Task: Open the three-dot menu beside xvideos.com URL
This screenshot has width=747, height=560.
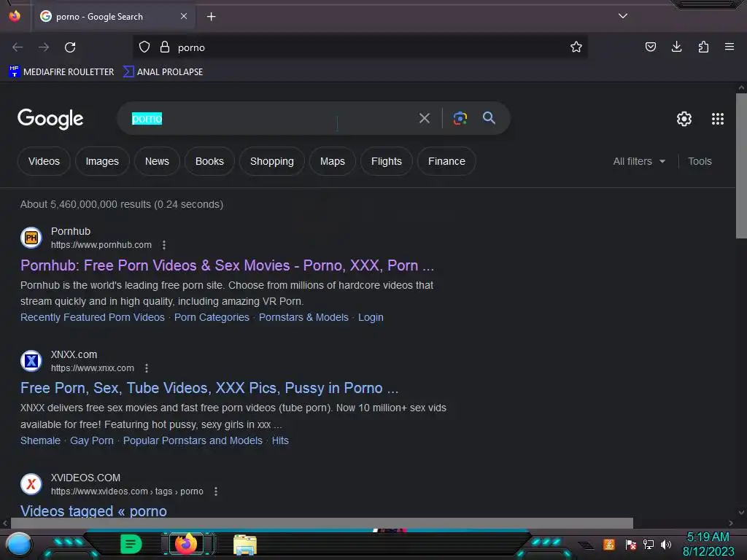Action: (216, 491)
